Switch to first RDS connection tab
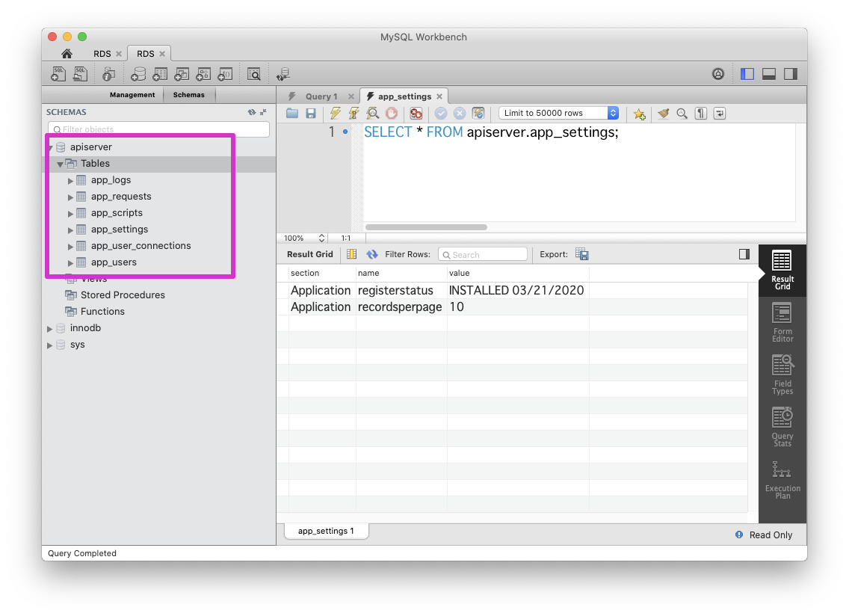 102,54
